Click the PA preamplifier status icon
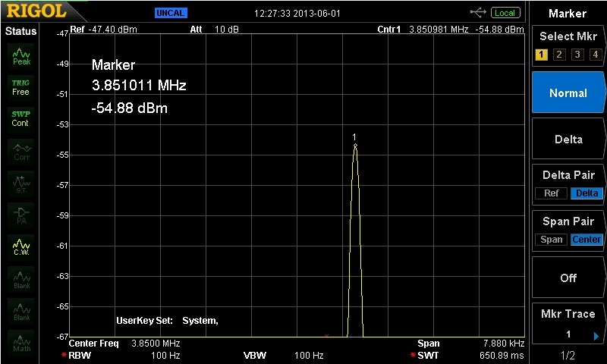Screen dimensions: 607x364 (x=21, y=215)
